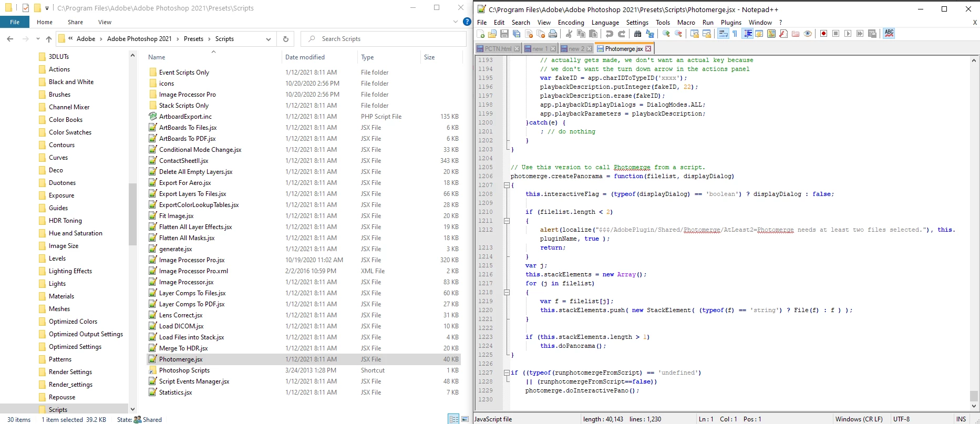Run macro multiple times icon
Image resolution: width=980 pixels, height=424 pixels.
(x=860, y=34)
